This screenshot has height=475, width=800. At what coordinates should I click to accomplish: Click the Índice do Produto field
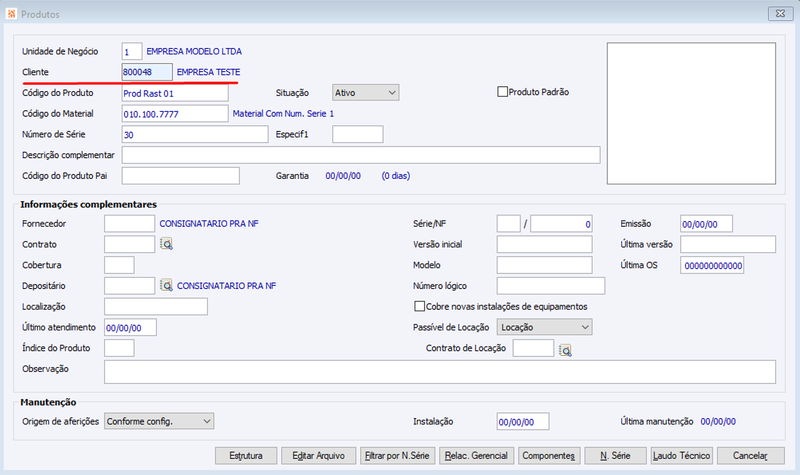pyautogui.click(x=119, y=348)
